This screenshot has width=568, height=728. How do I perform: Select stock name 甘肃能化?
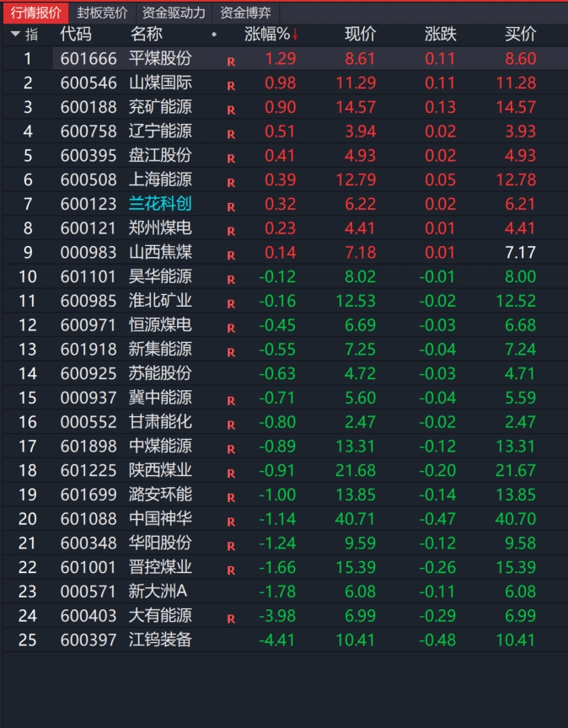coord(160,421)
